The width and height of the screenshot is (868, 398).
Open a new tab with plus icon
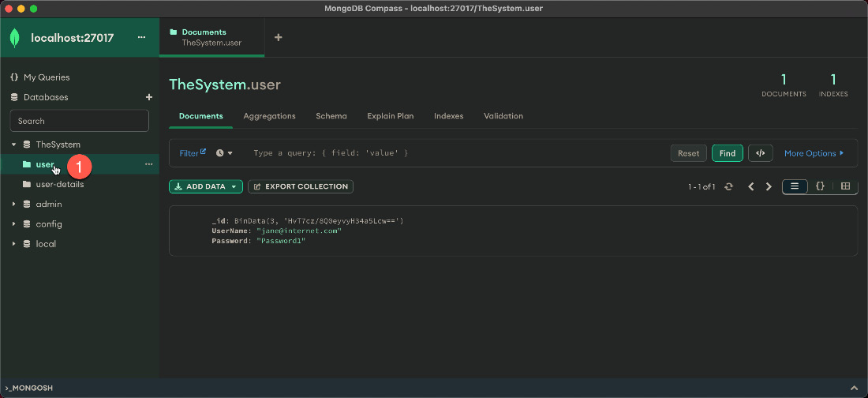(279, 38)
